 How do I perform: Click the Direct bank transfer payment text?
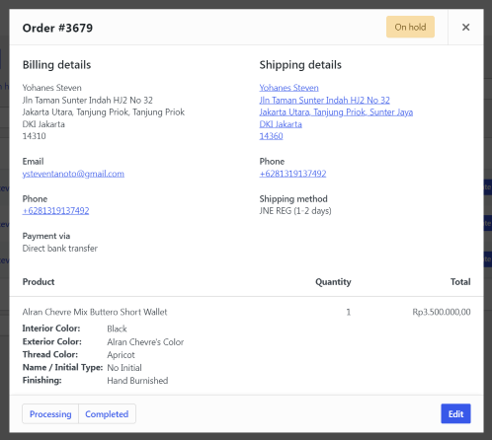tap(60, 248)
